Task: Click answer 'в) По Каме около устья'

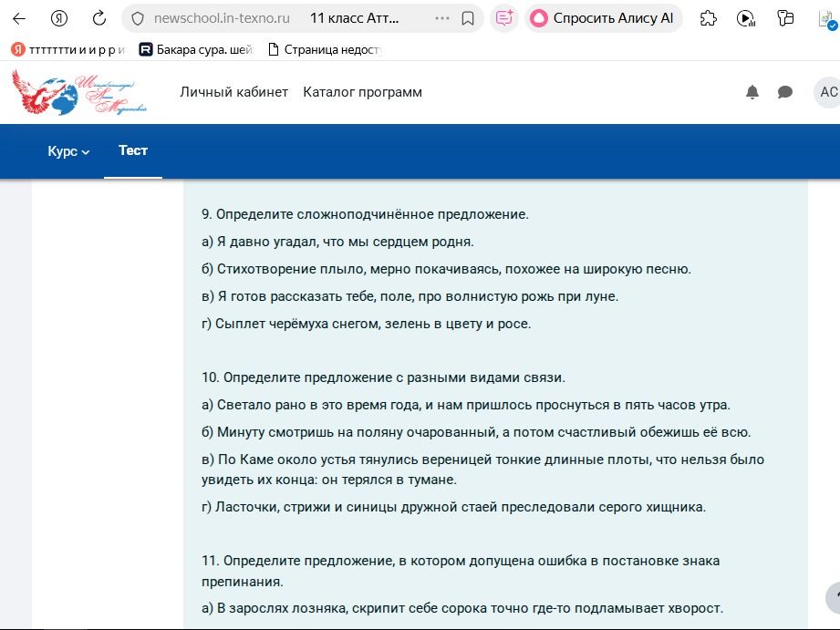Action: tap(482, 470)
